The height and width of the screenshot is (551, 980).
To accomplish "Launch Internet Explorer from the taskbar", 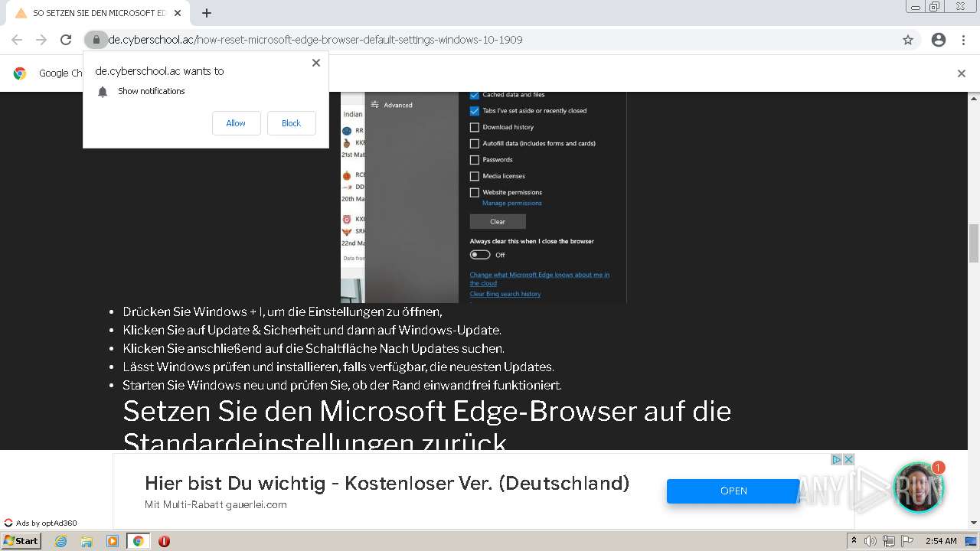I will click(x=60, y=541).
